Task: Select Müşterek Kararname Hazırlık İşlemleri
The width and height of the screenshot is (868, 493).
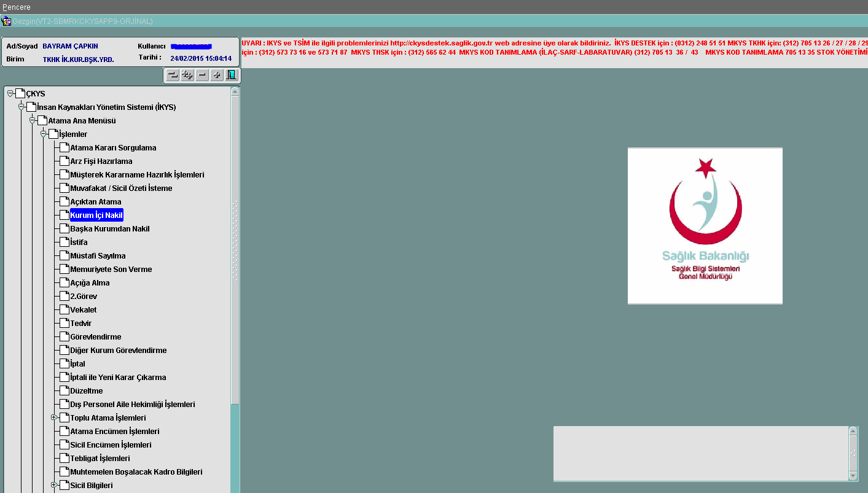Action: [x=137, y=175]
